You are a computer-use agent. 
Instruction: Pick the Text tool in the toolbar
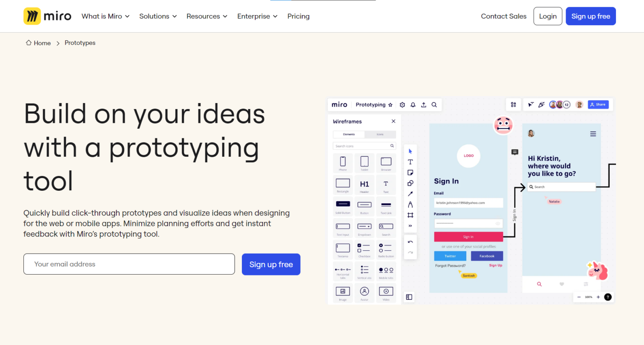(x=410, y=161)
